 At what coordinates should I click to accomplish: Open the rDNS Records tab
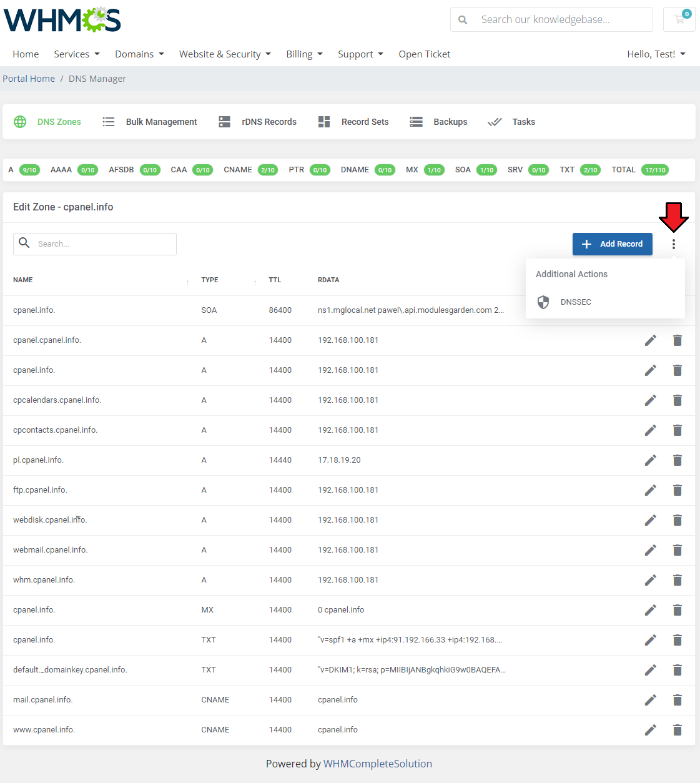pos(257,122)
